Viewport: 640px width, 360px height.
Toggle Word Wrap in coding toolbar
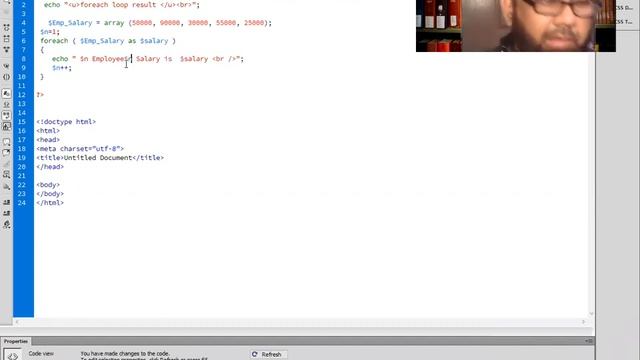[x=7, y=116]
